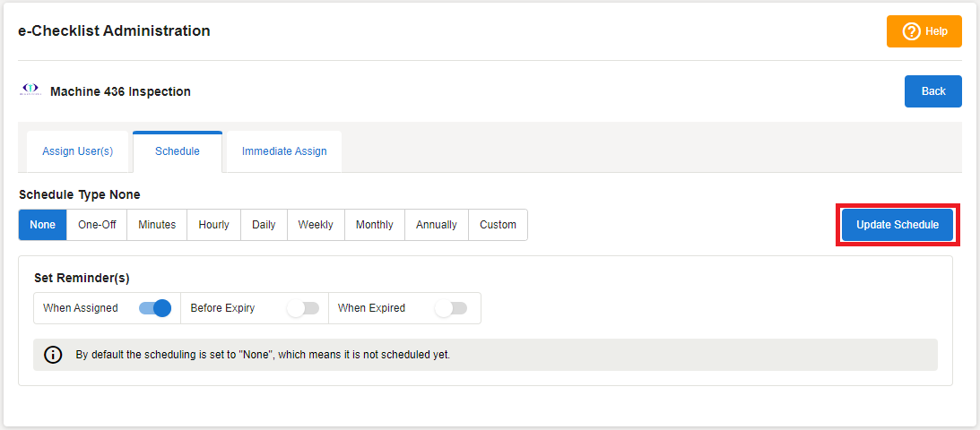Set schedule type to Monthly
980x430 pixels.
[374, 225]
